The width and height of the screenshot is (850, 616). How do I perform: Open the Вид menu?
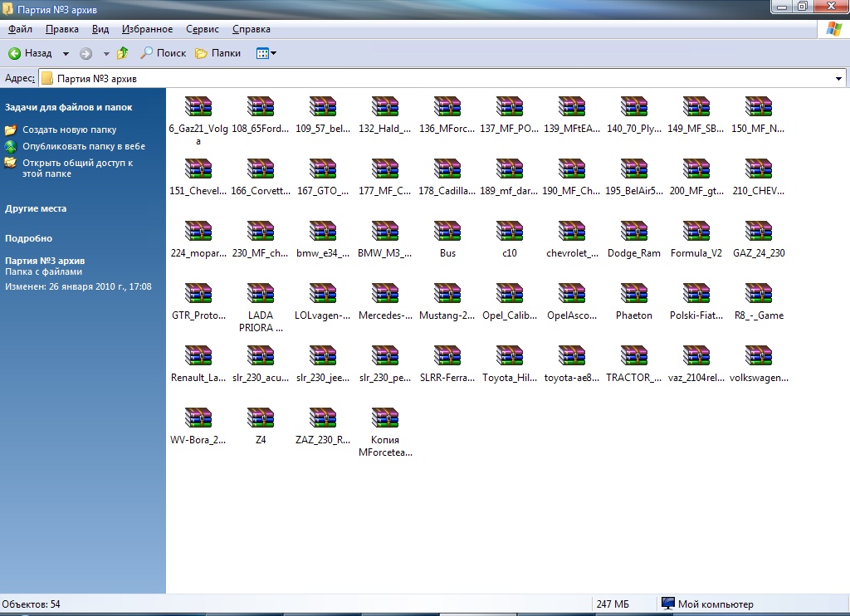click(100, 29)
